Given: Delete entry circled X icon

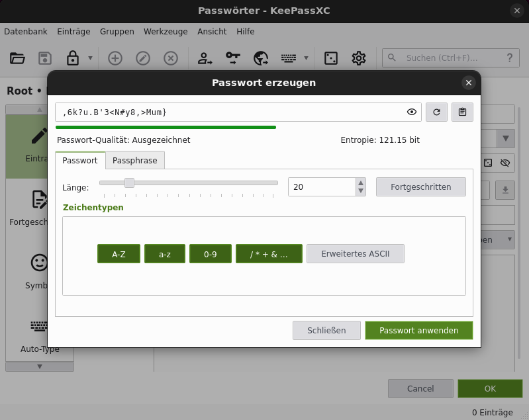Looking at the screenshot, I should tap(171, 58).
